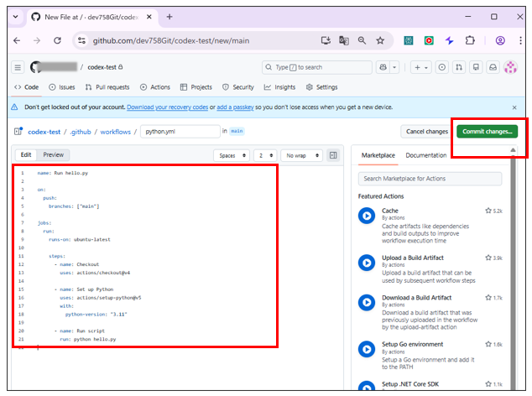
Task: Click the marketplace panel scrollbar
Action: [x=513, y=272]
